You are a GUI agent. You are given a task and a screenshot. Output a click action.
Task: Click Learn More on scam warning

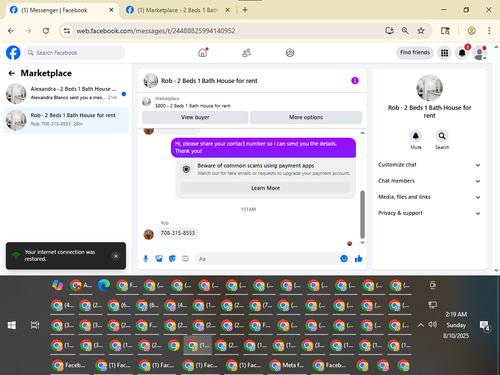point(265,188)
